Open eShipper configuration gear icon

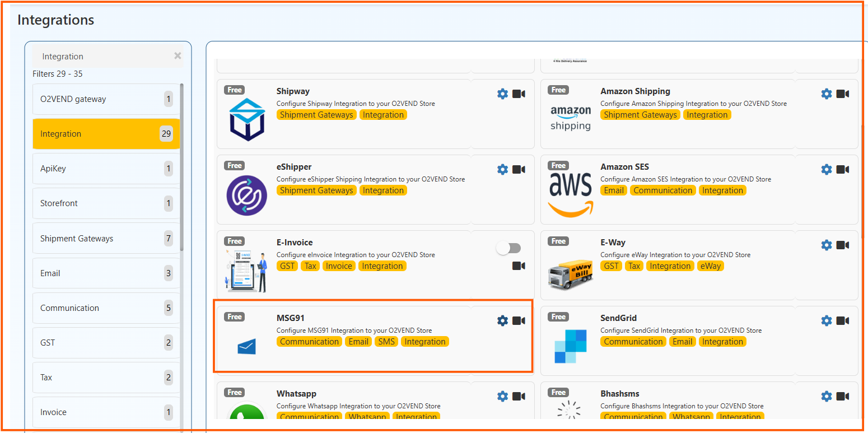click(502, 170)
